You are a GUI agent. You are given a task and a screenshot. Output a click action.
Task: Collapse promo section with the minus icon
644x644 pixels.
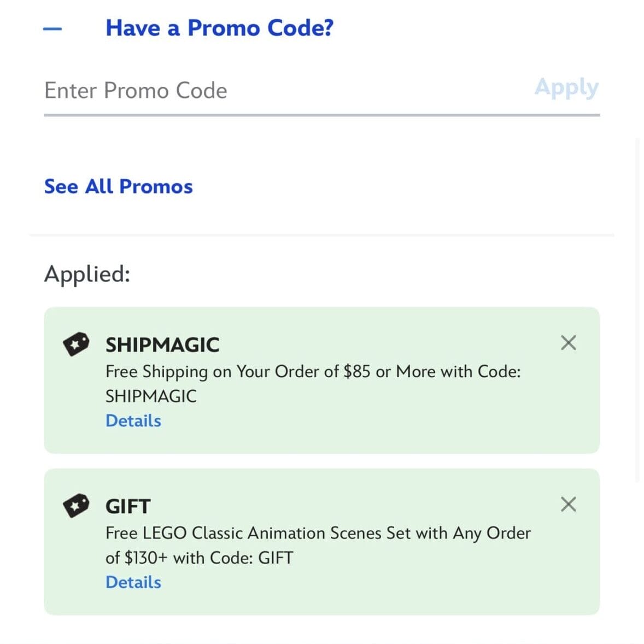point(52,29)
